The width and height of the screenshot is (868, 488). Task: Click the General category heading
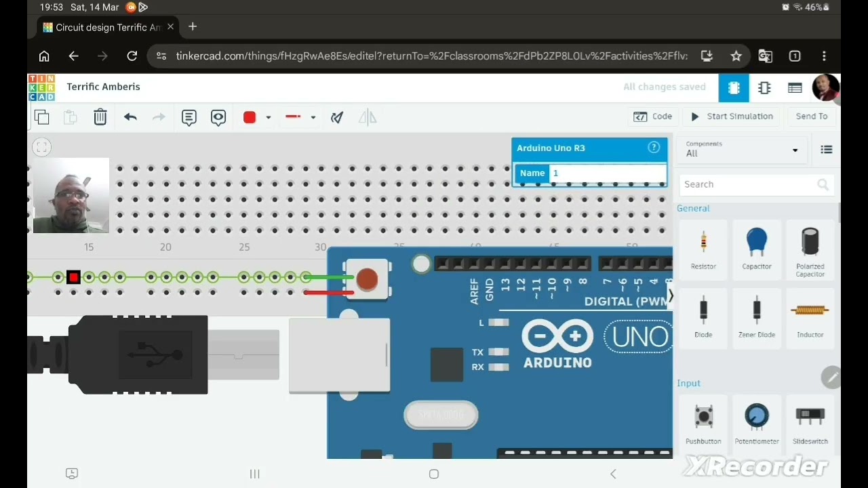tap(693, 209)
